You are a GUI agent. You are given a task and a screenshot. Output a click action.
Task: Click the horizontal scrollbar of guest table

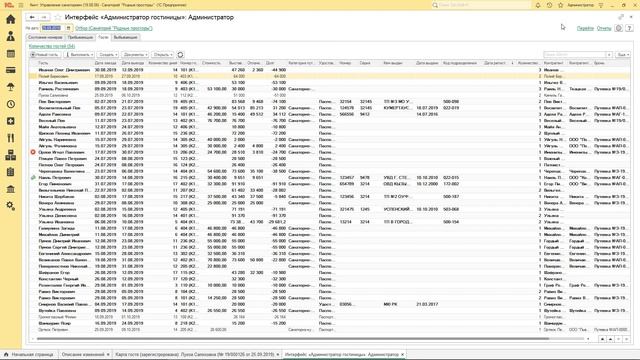(293, 338)
